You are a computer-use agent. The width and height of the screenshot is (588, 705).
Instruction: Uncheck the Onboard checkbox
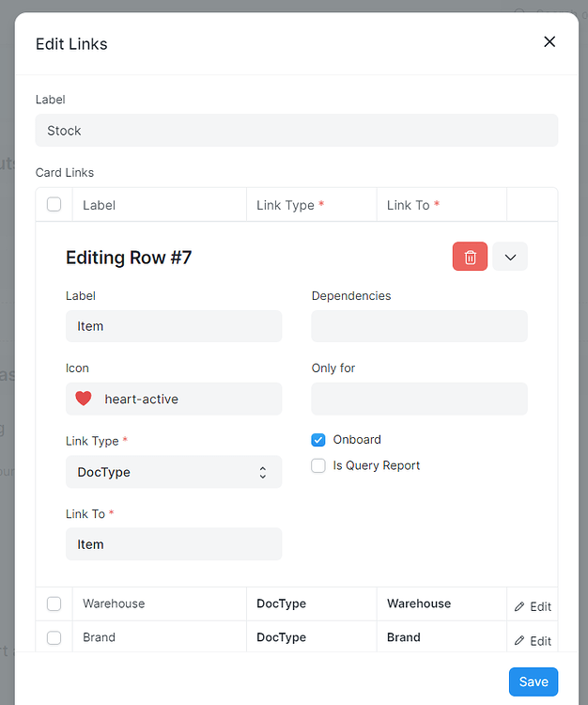coord(318,440)
